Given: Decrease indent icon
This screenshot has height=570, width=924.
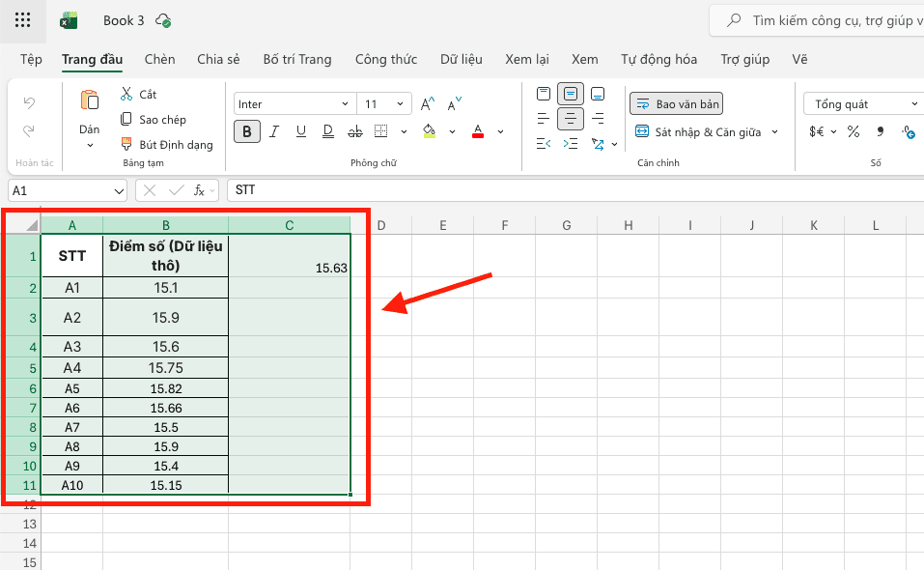Looking at the screenshot, I should tap(544, 144).
